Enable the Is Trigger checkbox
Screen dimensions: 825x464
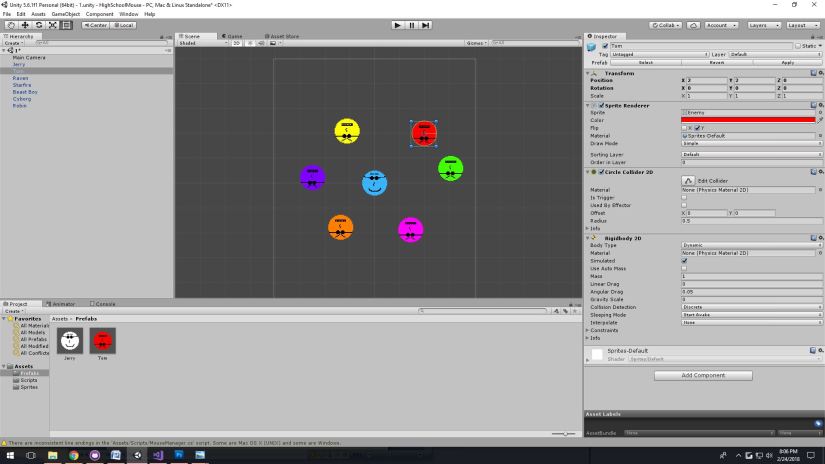pyautogui.click(x=684, y=197)
